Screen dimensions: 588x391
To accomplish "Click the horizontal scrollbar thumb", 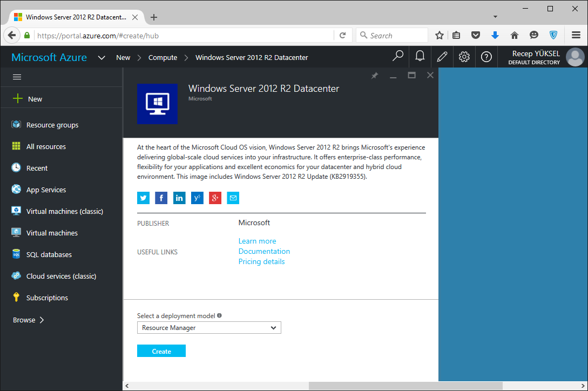I will pos(405,386).
